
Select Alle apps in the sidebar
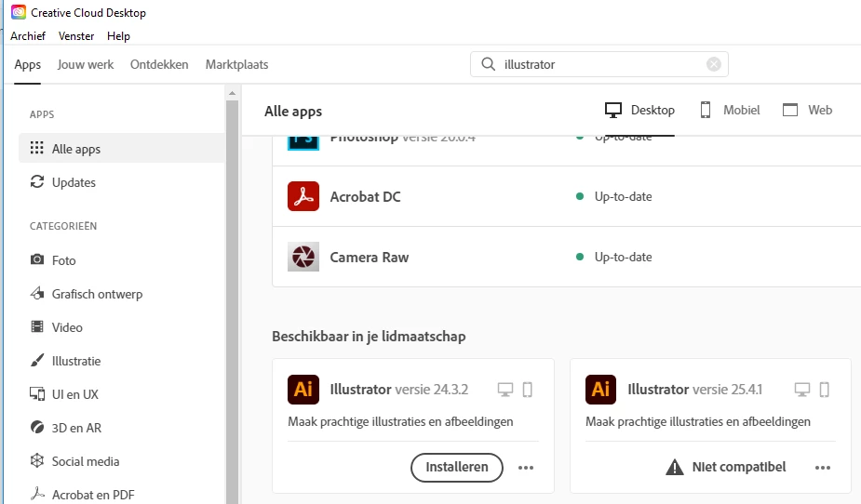point(122,149)
